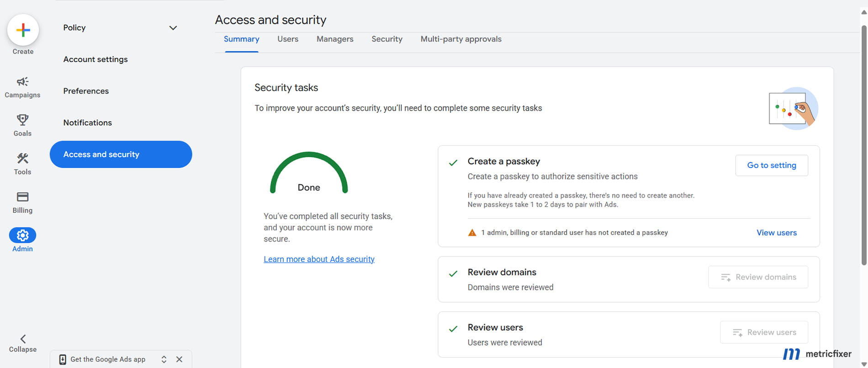Click the Go to setting button
The height and width of the screenshot is (368, 868).
pos(772,165)
